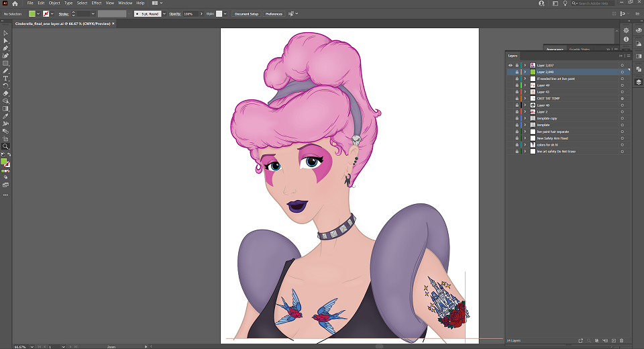Click the Document Setup button

pyautogui.click(x=246, y=14)
